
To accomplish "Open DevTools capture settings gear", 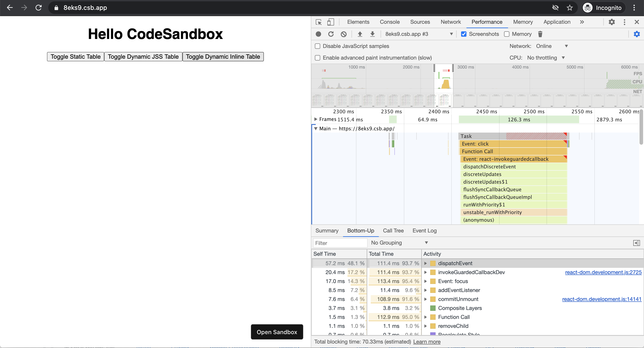I will tap(637, 34).
